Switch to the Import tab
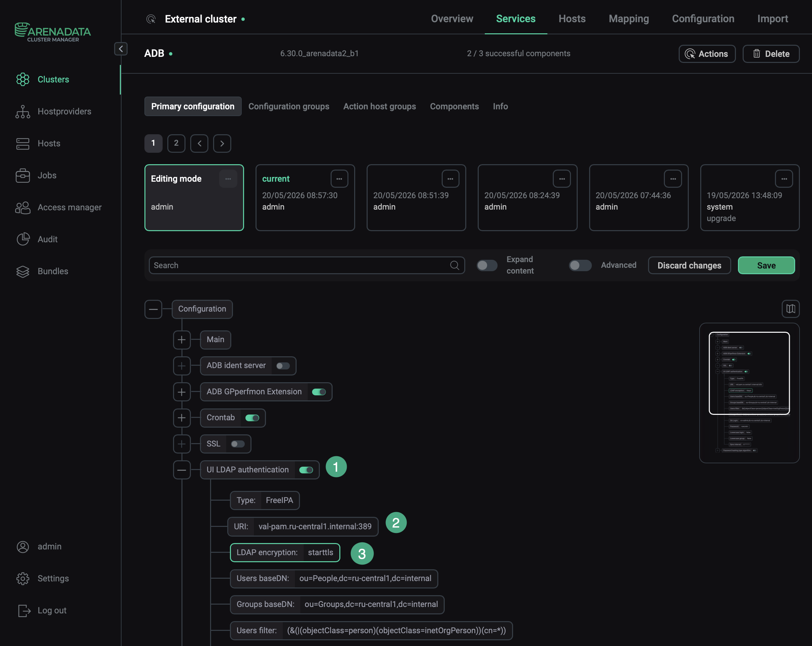Viewport: 812px width, 646px height. (773, 19)
